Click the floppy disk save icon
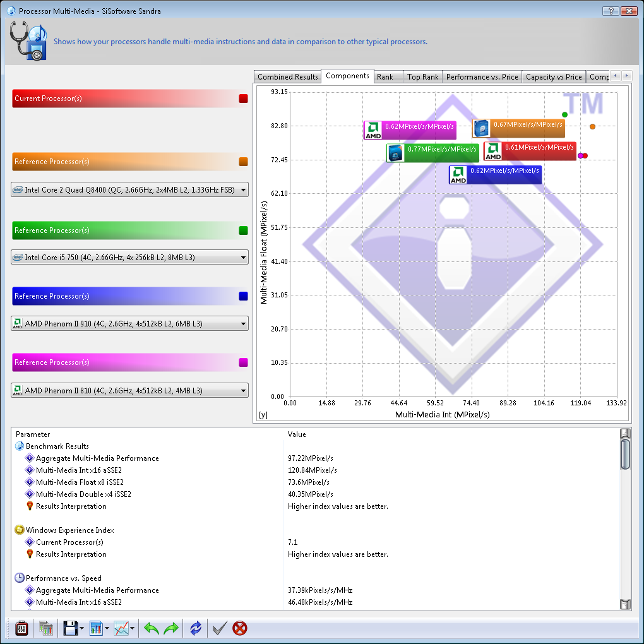This screenshot has height=644, width=644. [x=70, y=628]
